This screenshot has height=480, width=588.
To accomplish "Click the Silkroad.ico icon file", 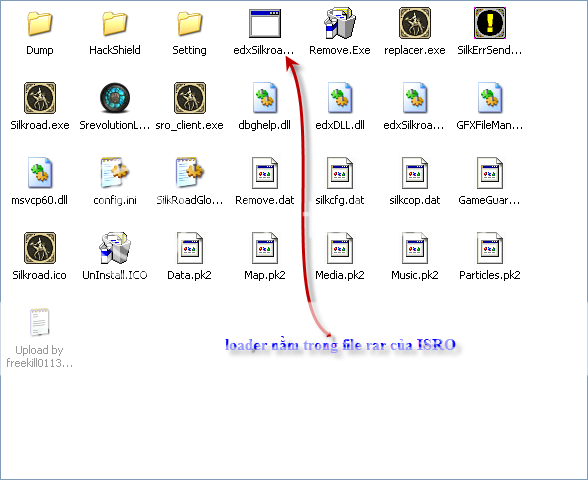I will click(40, 248).
